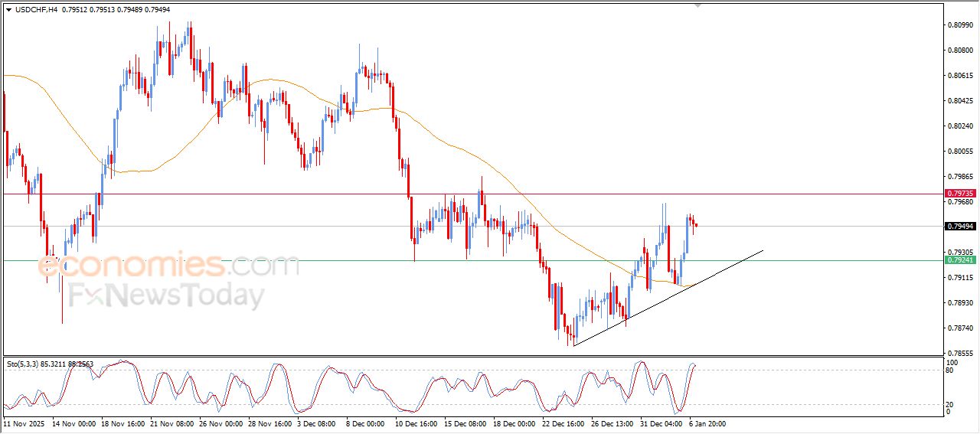Viewport: 980px width, 434px height.
Task: Click the 11 Nov 2025 date label
Action: (x=25, y=423)
